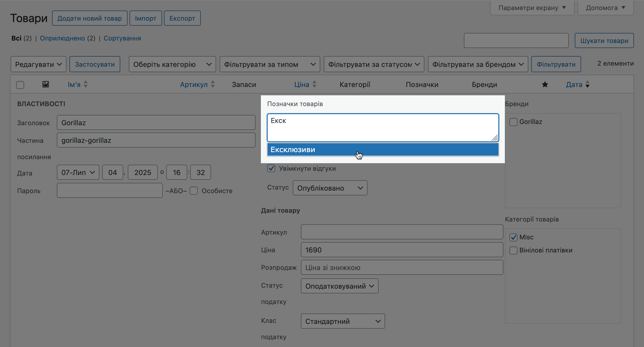Click the year field showing 2025
The image size is (644, 347).
(143, 172)
